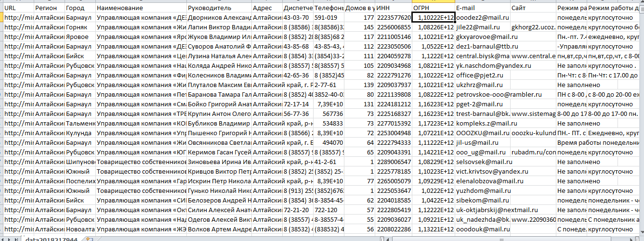Click the Руководитель header cell

219,8
